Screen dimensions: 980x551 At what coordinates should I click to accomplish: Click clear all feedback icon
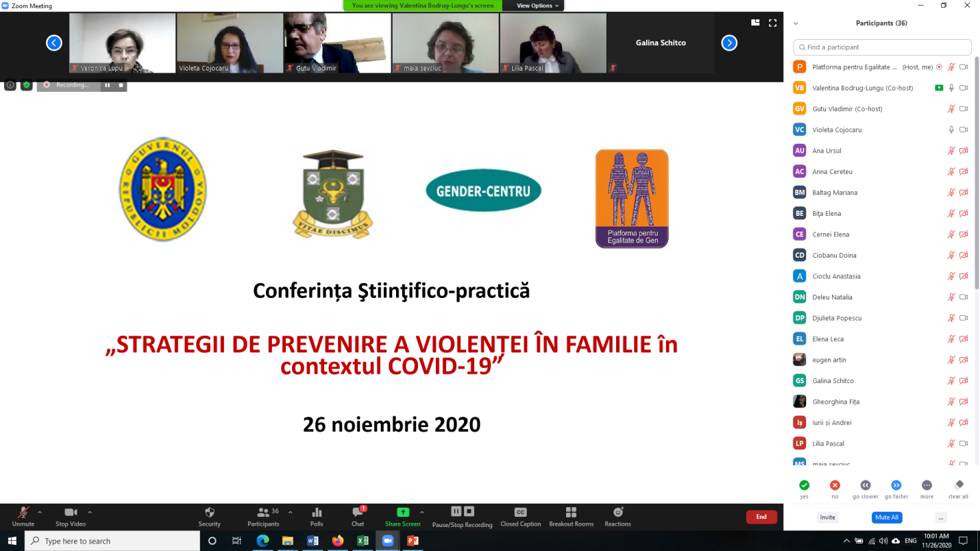pyautogui.click(x=959, y=485)
